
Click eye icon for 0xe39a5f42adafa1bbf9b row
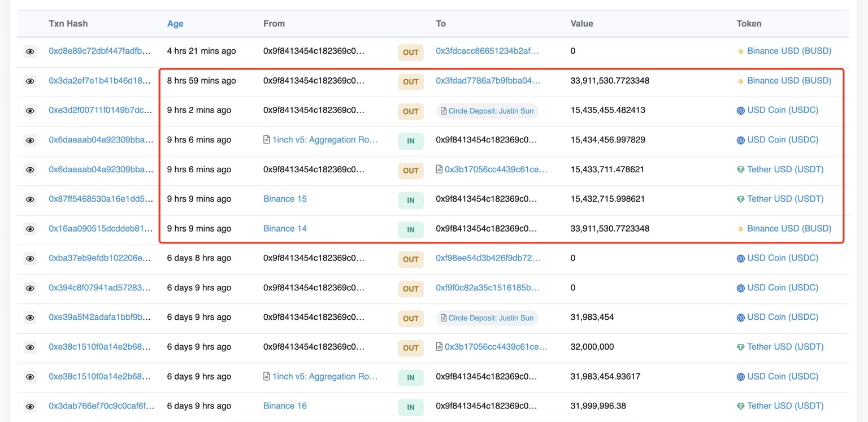(x=30, y=318)
